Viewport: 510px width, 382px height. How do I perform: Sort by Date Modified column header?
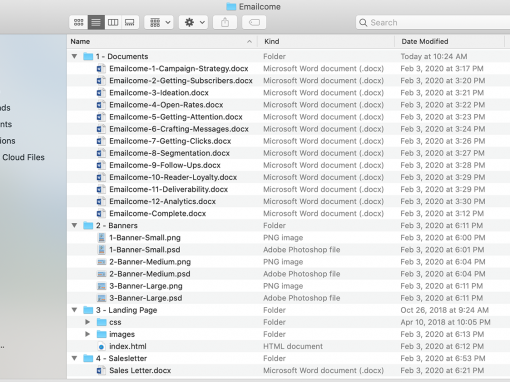click(450, 41)
